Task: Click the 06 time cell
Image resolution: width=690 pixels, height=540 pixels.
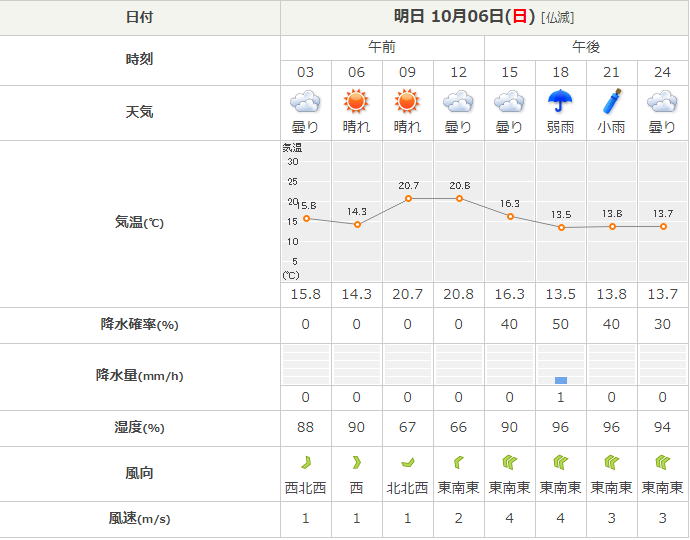Action: coord(356,72)
